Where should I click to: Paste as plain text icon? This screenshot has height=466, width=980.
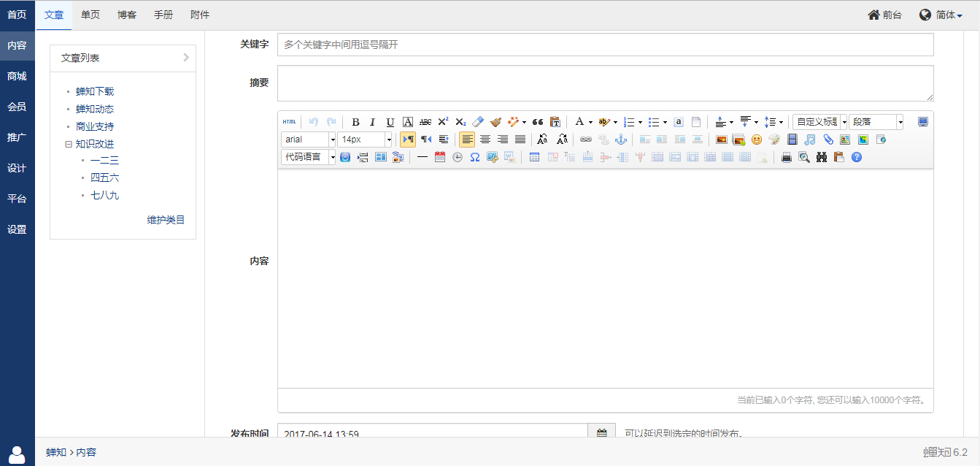point(555,122)
